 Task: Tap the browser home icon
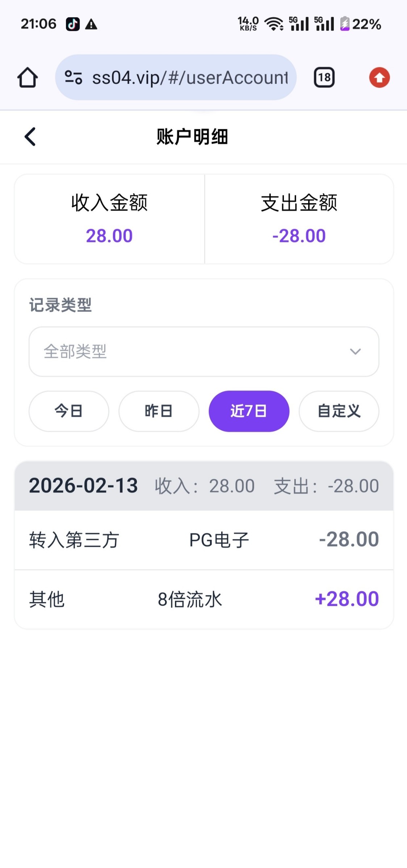28,78
